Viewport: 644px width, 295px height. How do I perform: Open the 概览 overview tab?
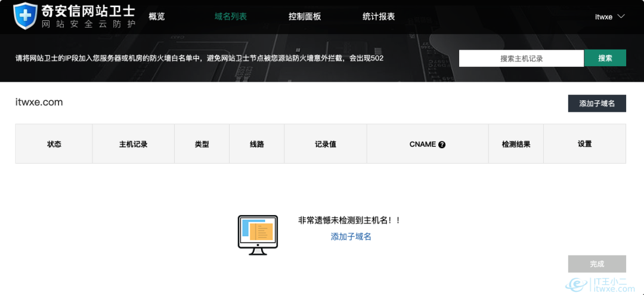[157, 17]
